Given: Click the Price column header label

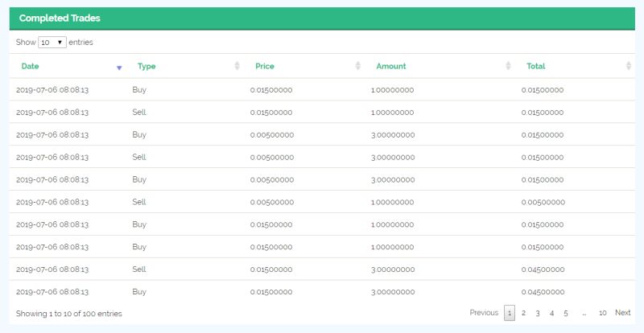Looking at the screenshot, I should [x=265, y=66].
